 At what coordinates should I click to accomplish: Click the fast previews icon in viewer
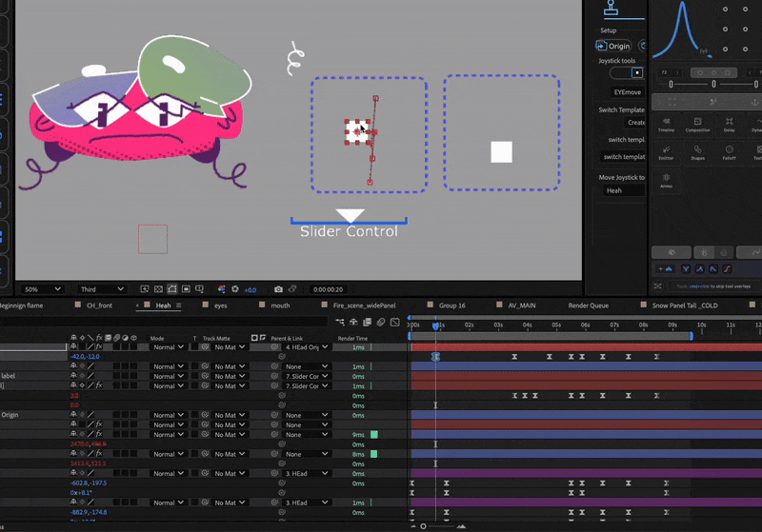click(145, 289)
